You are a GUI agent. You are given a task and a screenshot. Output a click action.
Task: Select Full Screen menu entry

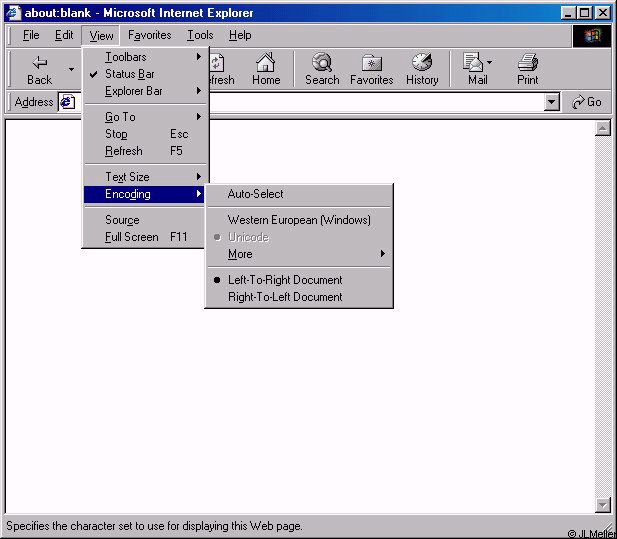(x=132, y=237)
